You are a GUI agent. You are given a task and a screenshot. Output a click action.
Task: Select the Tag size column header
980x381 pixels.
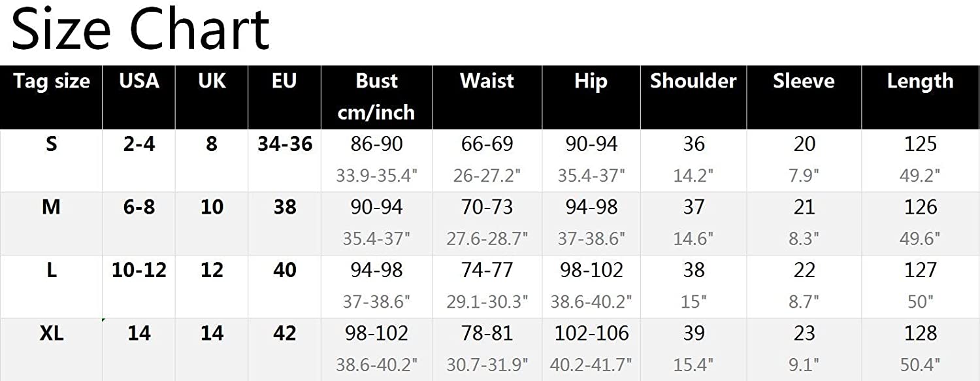tap(52, 82)
